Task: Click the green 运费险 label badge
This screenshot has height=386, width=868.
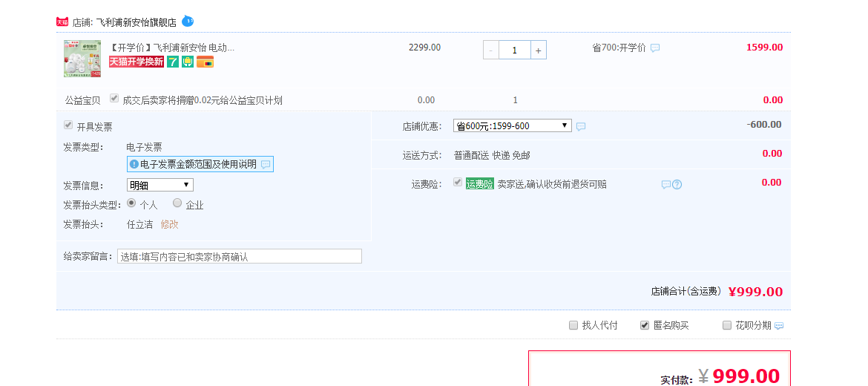Action: click(x=479, y=184)
